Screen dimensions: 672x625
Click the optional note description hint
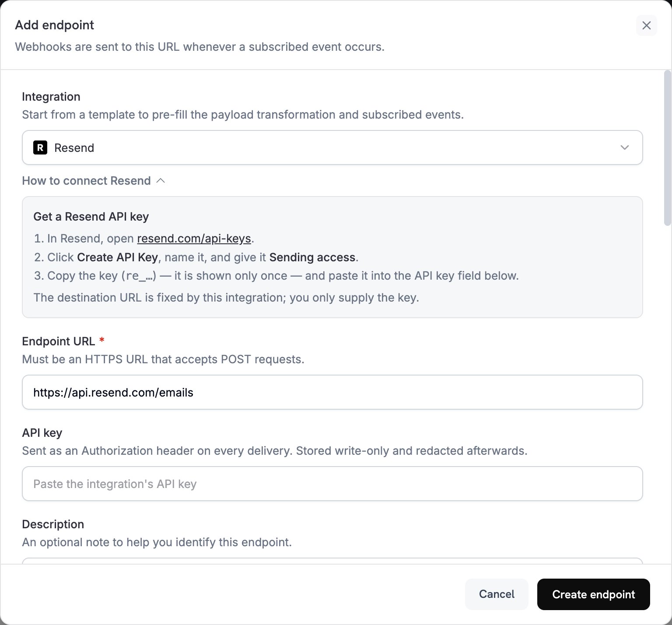pyautogui.click(x=157, y=542)
